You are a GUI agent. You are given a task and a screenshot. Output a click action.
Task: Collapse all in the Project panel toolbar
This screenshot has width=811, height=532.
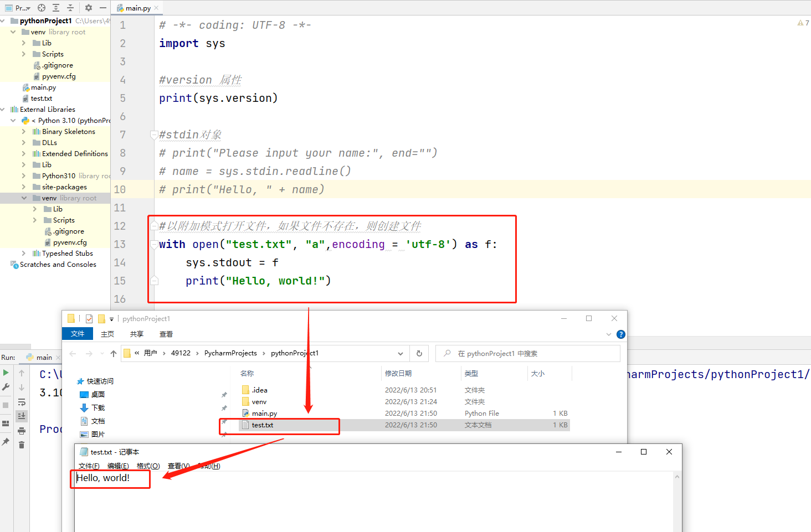pyautogui.click(x=70, y=8)
